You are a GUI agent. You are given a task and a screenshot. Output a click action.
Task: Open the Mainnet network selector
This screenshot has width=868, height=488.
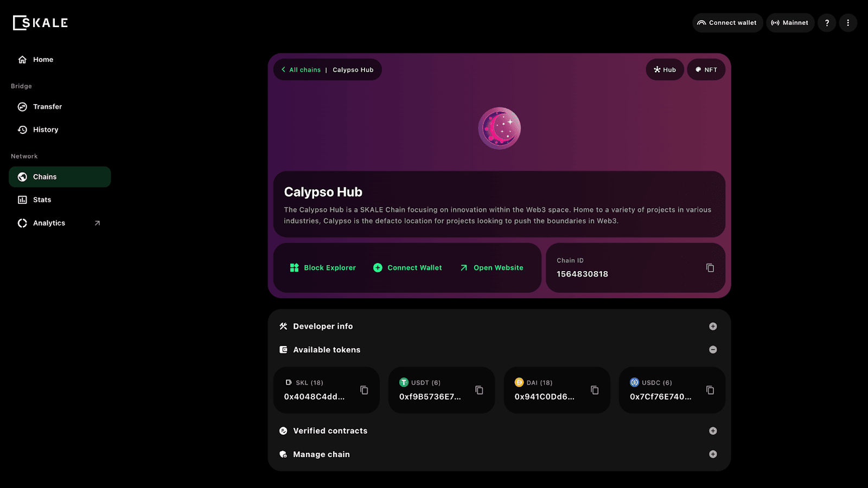(x=790, y=23)
